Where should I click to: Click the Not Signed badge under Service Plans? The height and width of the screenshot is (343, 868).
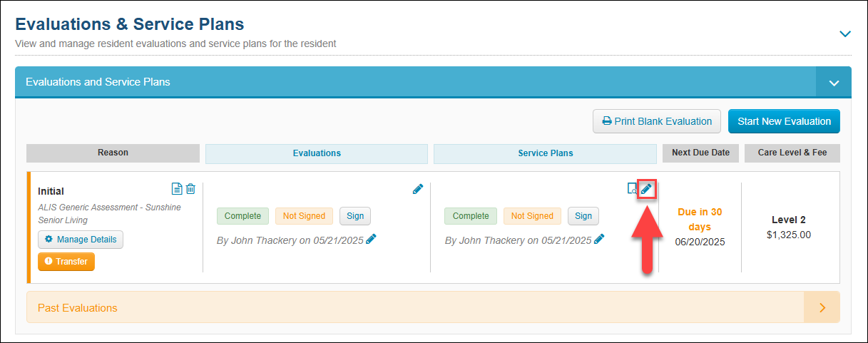tap(532, 216)
